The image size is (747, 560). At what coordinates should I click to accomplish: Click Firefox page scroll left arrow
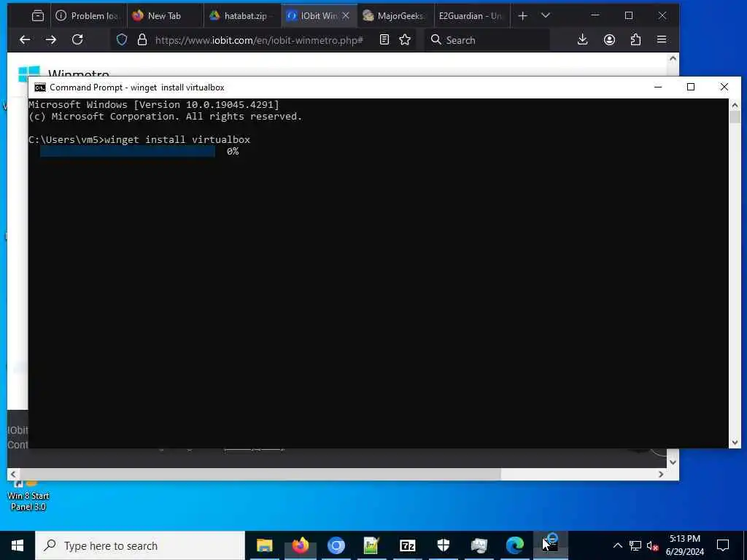coord(13,474)
